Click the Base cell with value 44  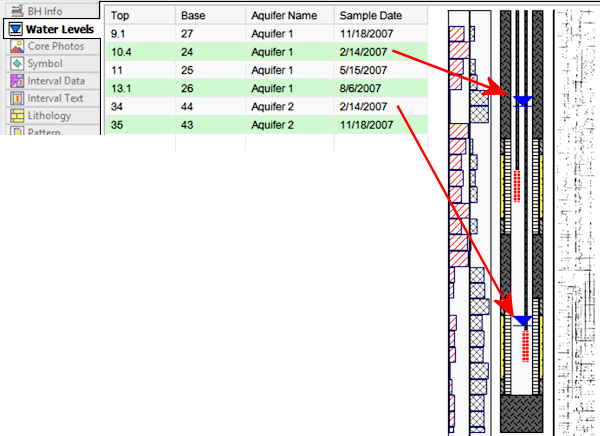point(210,107)
